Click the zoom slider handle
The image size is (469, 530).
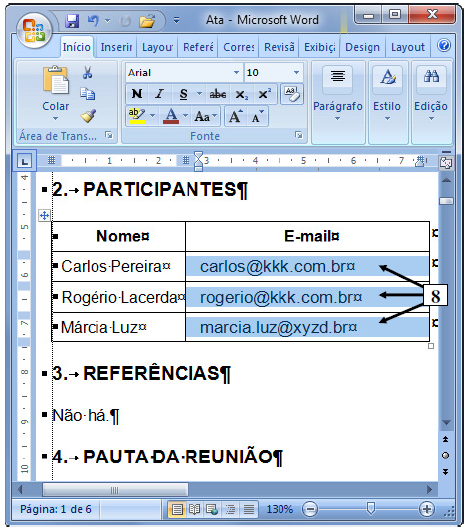tap(371, 508)
